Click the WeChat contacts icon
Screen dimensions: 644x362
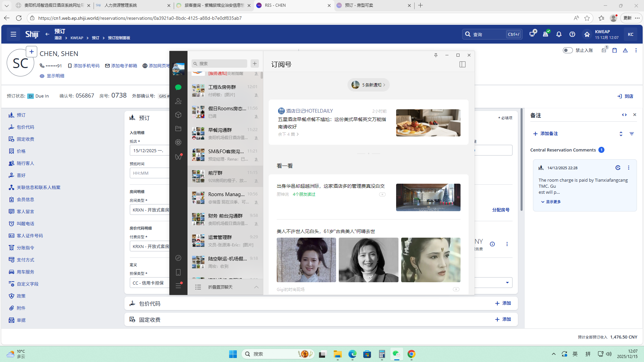[x=178, y=101]
